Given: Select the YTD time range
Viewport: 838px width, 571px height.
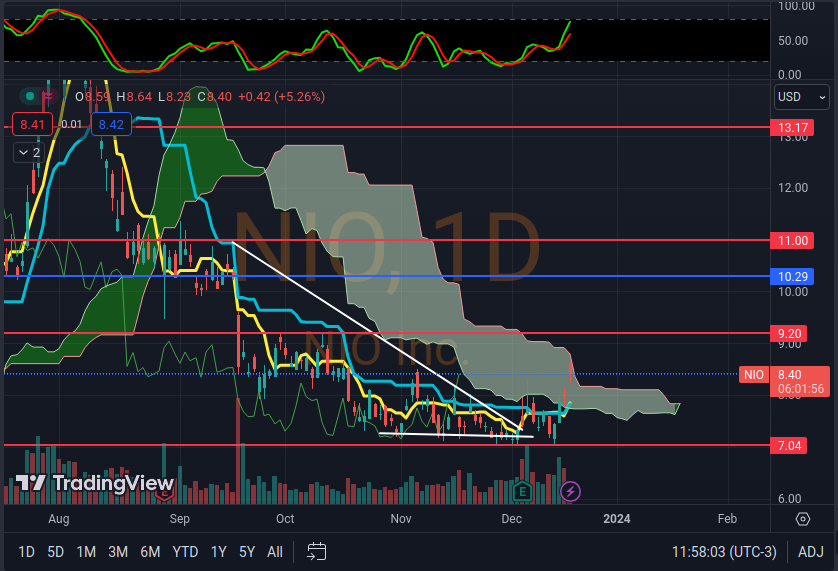Looking at the screenshot, I should click(185, 552).
